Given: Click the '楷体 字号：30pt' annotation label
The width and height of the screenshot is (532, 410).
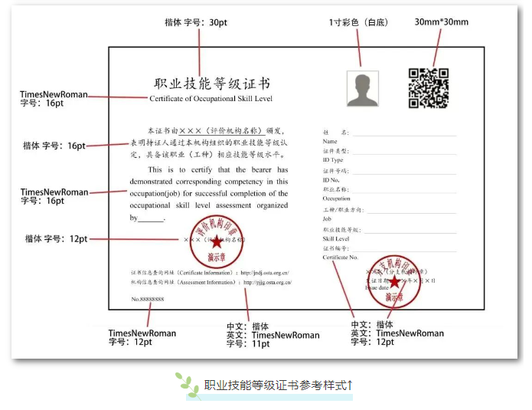Looking at the screenshot, I should click(196, 22).
